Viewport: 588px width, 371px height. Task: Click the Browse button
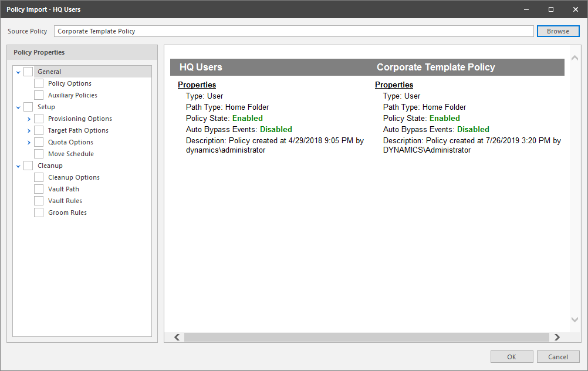558,31
